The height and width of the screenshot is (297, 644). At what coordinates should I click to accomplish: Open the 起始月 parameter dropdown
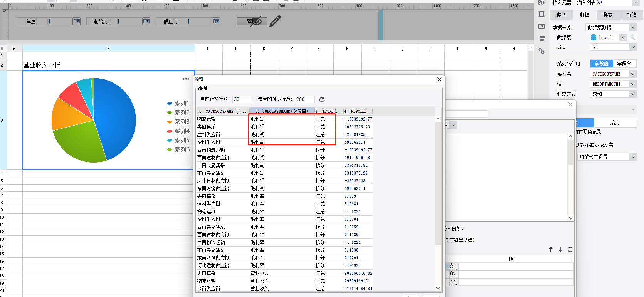click(146, 22)
